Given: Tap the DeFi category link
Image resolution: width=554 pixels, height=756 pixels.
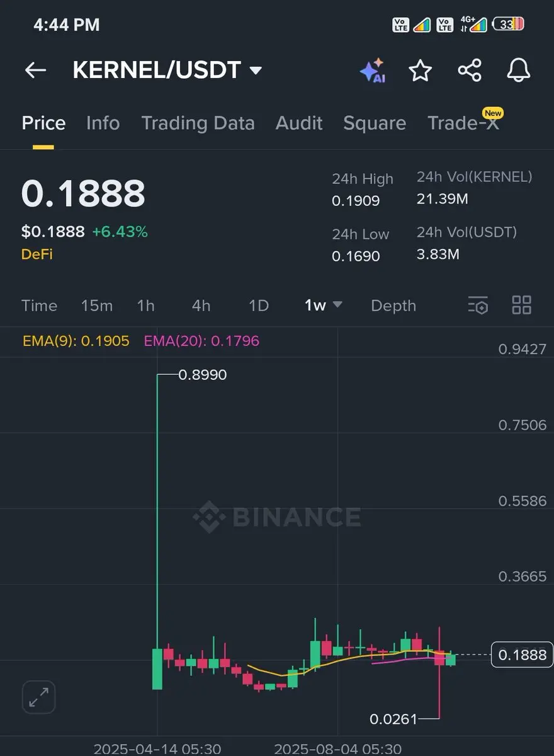Looking at the screenshot, I should pos(37,255).
